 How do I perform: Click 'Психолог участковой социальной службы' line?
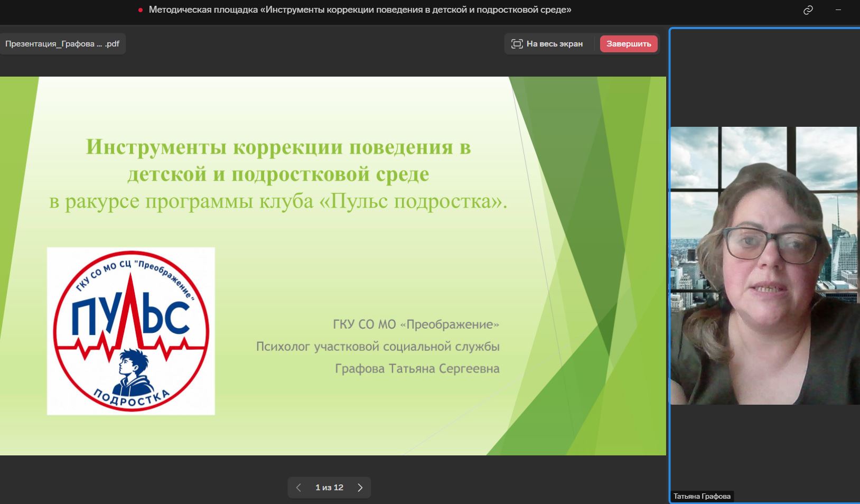coord(378,347)
